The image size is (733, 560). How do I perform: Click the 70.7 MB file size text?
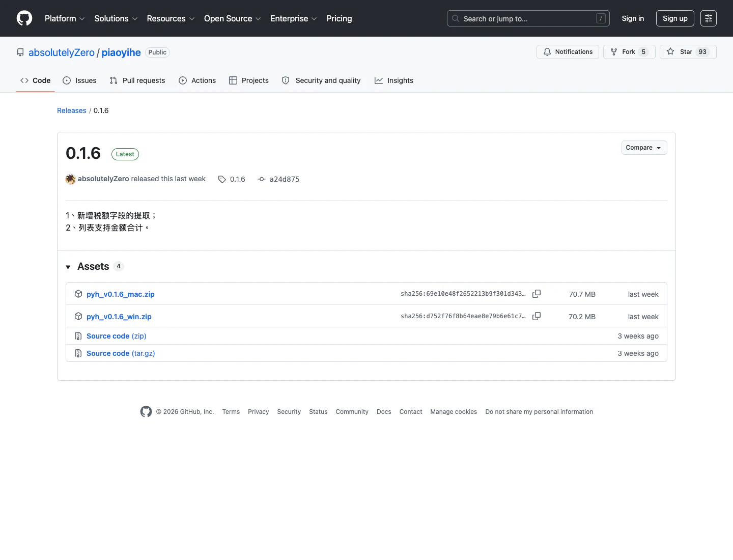582,294
